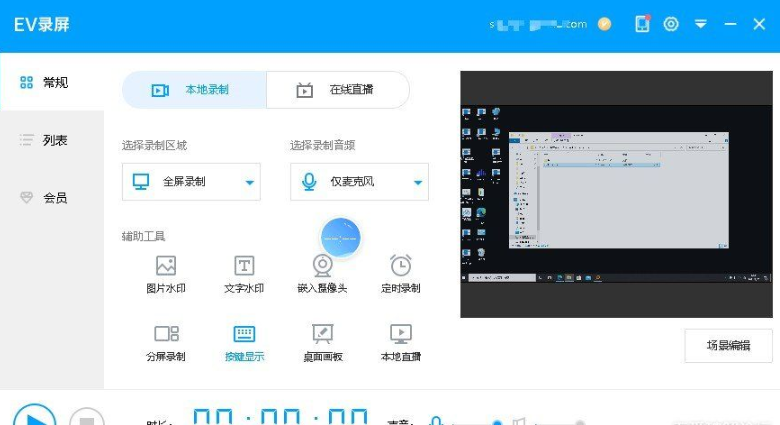The image size is (780, 425).
Task: Switch to 在线直播 online streaming mode
Action: tap(338, 90)
